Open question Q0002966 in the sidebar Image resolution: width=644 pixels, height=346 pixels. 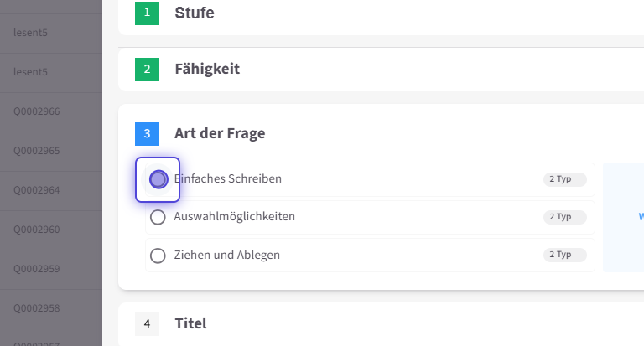pyautogui.click(x=37, y=111)
